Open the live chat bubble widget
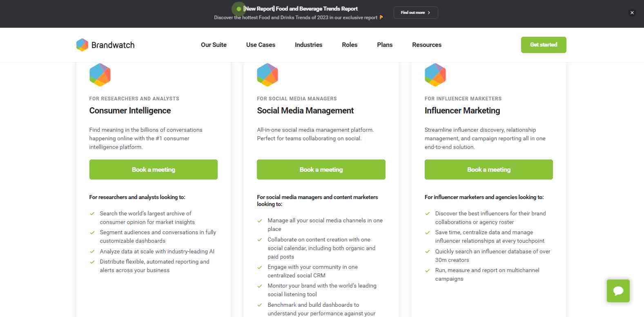Image resolution: width=644 pixels, height=317 pixels. 618,290
